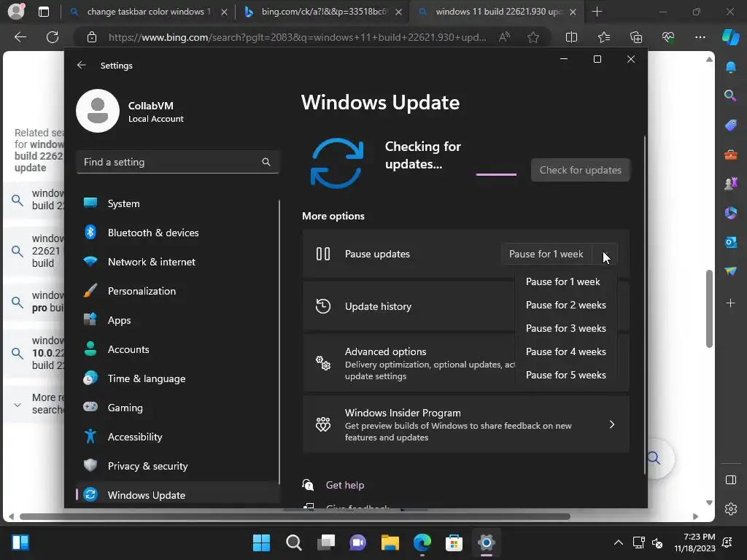Open Edge split screen button
The height and width of the screenshot is (560, 747).
pyautogui.click(x=571, y=37)
